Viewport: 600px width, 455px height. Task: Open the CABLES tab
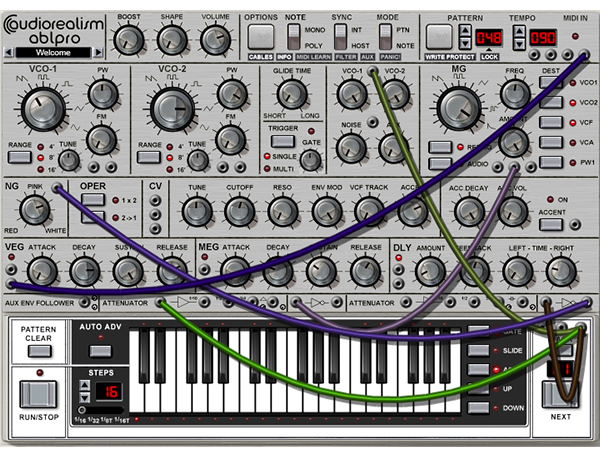[x=261, y=57]
